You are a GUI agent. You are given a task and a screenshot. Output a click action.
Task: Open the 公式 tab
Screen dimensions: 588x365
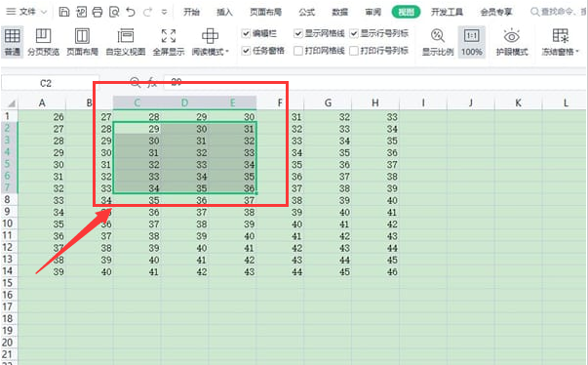[x=306, y=13]
